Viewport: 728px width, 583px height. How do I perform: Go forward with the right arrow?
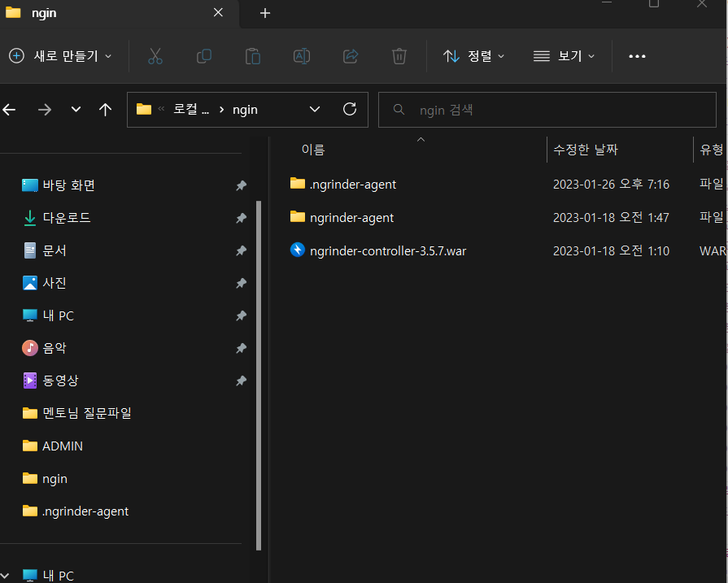pyautogui.click(x=45, y=110)
